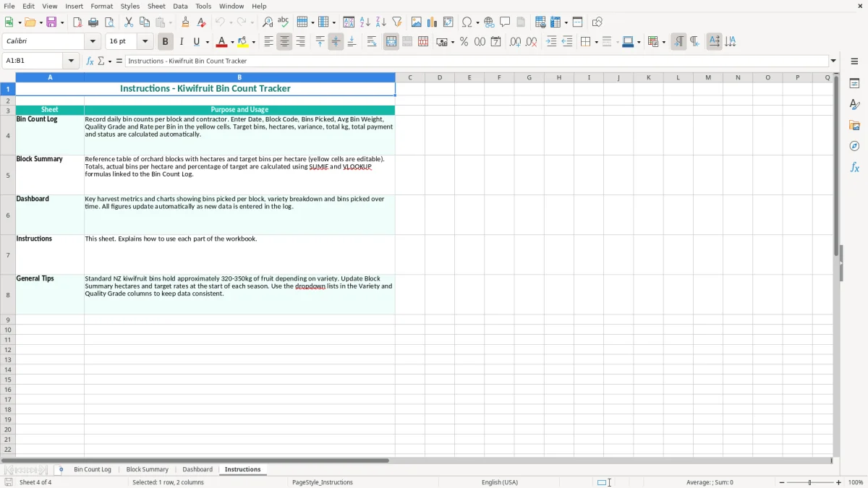Open the Function Wizard
868x488 pixels.
pos(90,61)
